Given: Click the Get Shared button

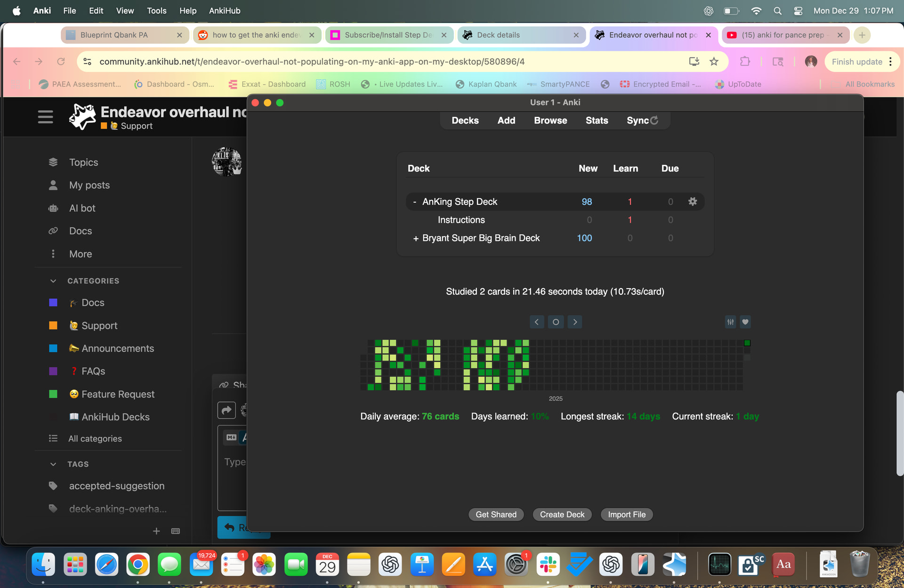Looking at the screenshot, I should (x=496, y=515).
